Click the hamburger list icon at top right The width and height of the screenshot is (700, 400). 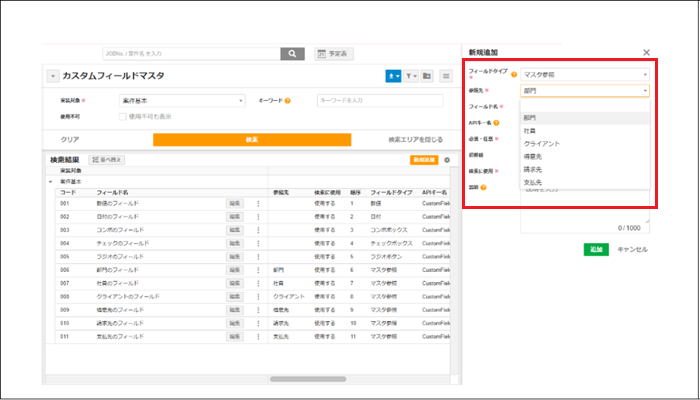tap(446, 76)
